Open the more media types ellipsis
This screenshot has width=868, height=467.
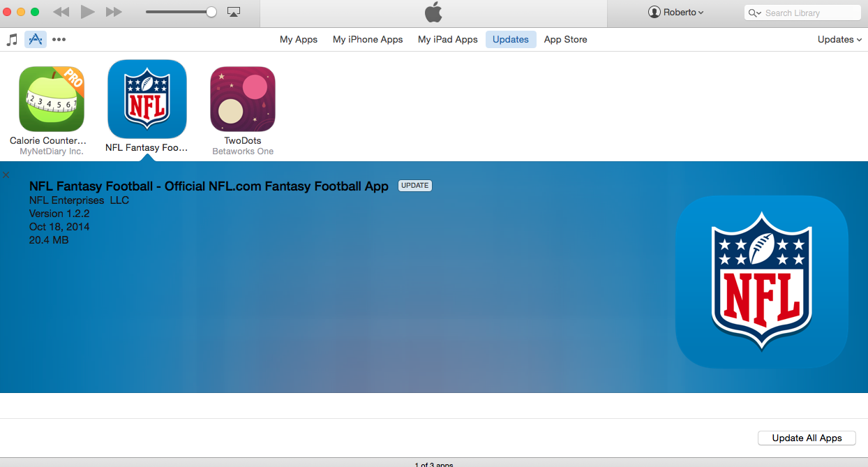tap(59, 40)
